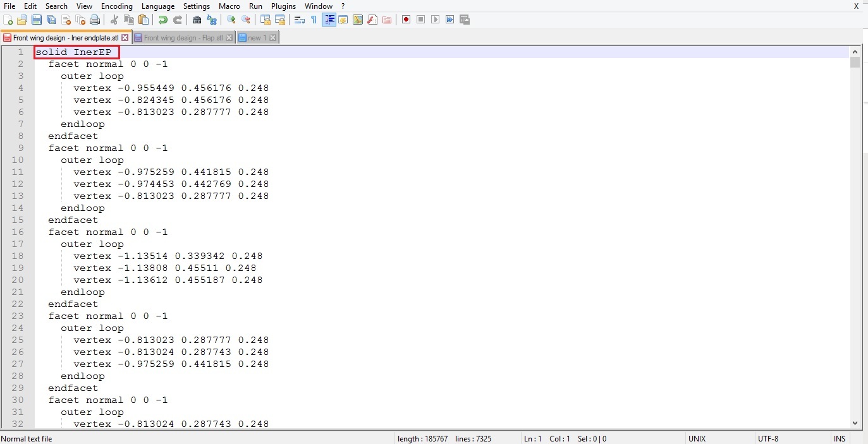Click the Replace icon

pos(212,20)
